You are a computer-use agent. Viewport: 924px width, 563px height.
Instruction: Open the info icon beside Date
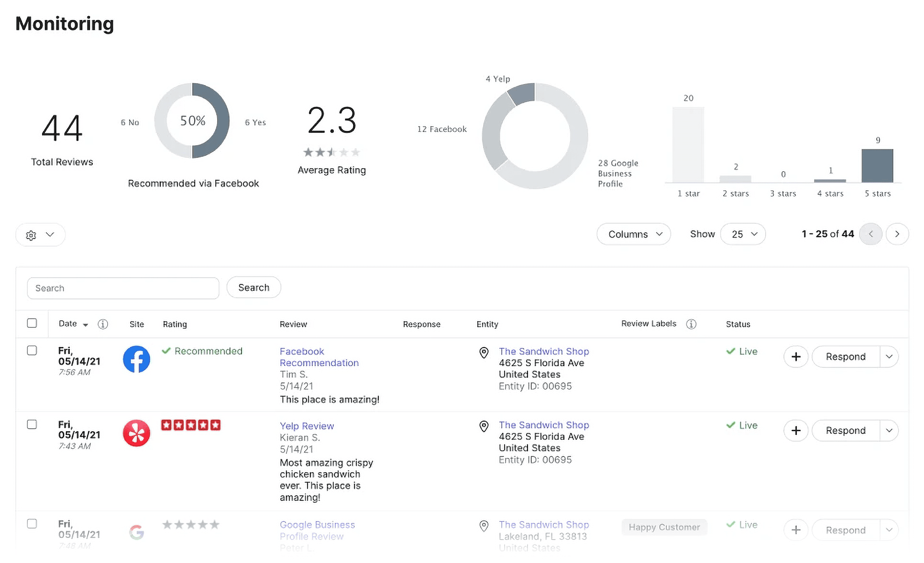coord(103,324)
